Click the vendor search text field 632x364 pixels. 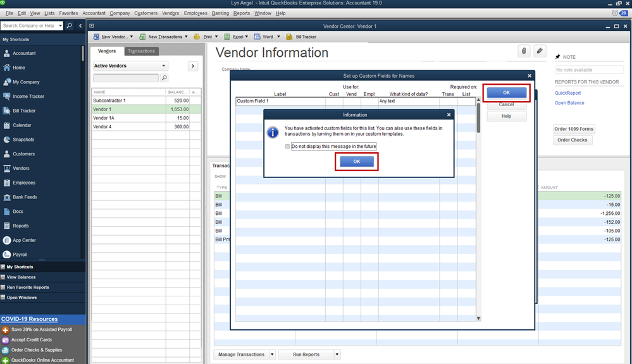[126, 78]
